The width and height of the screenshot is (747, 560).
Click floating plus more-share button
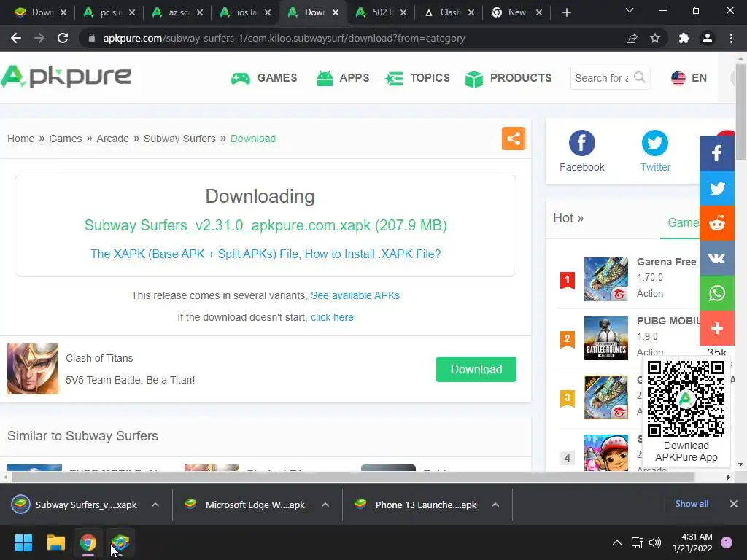716,328
